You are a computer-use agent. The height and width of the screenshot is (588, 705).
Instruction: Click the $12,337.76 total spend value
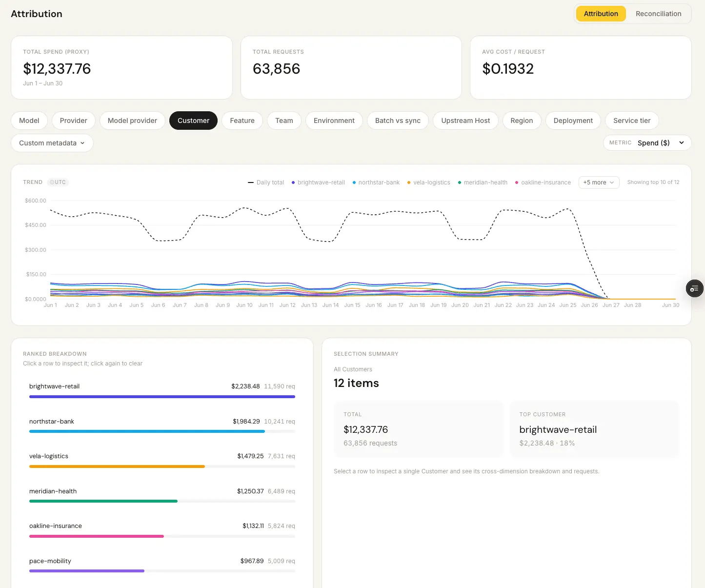coord(57,69)
